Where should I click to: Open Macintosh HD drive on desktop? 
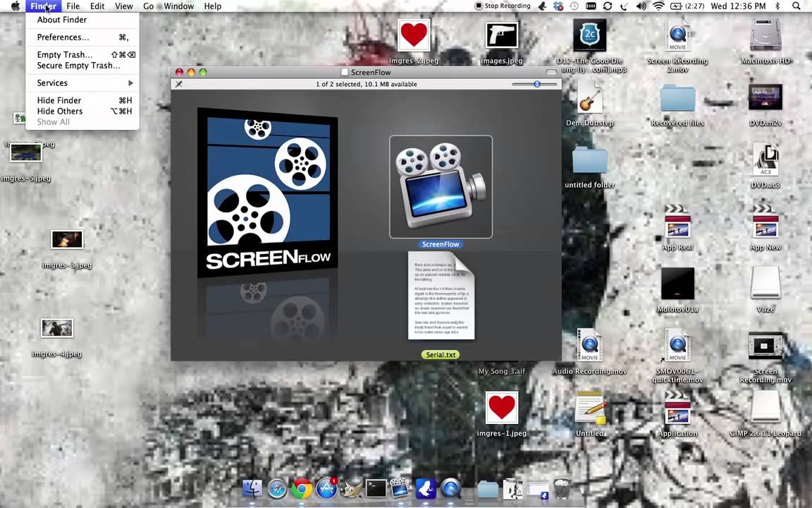click(765, 35)
